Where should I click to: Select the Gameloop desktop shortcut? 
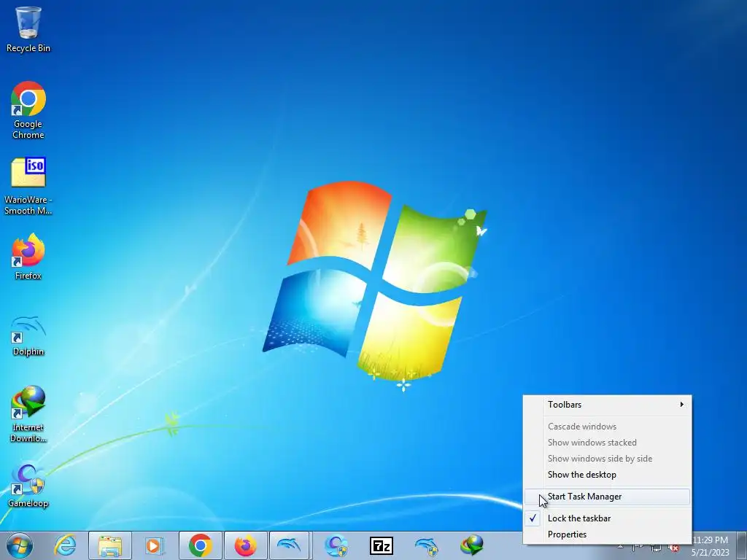[x=28, y=485]
